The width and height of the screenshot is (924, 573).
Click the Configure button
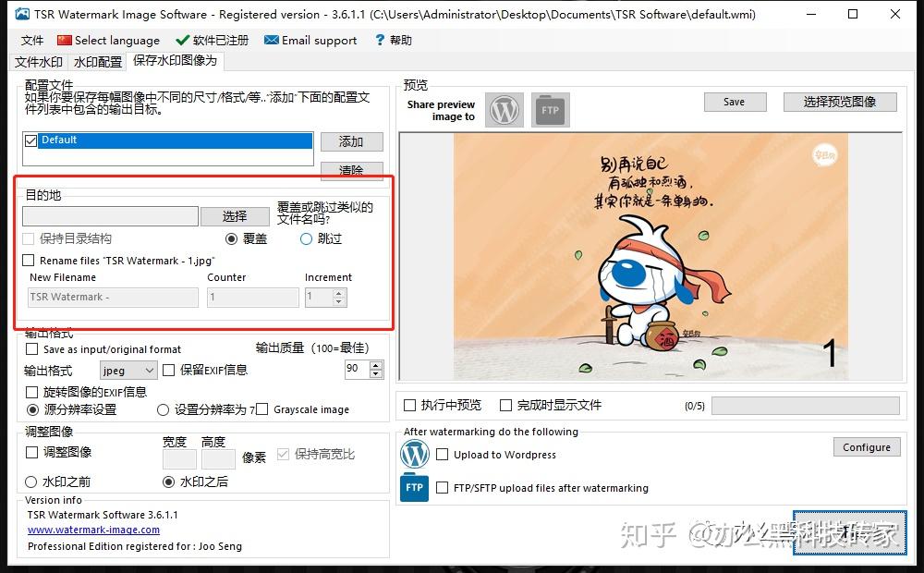tap(867, 446)
